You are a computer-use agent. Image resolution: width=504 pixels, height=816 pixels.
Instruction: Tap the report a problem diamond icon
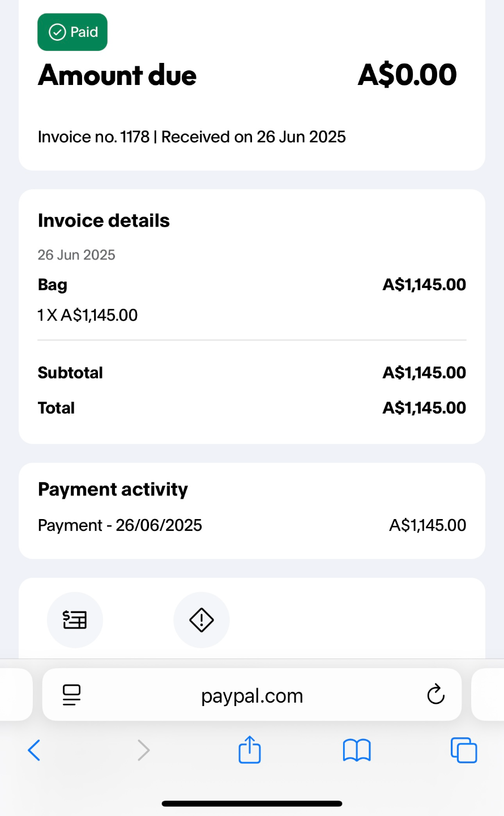(201, 620)
